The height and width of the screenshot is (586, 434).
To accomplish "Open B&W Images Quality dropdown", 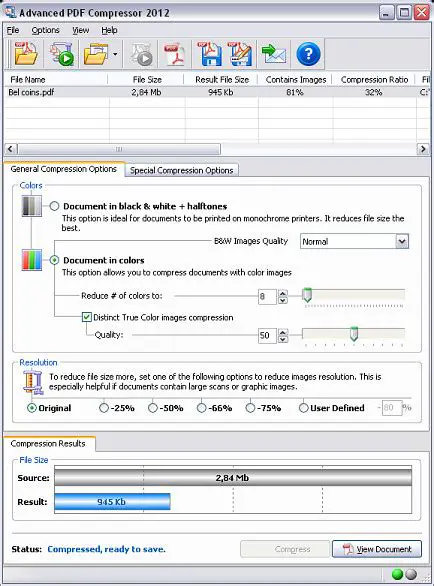I will pyautogui.click(x=402, y=241).
